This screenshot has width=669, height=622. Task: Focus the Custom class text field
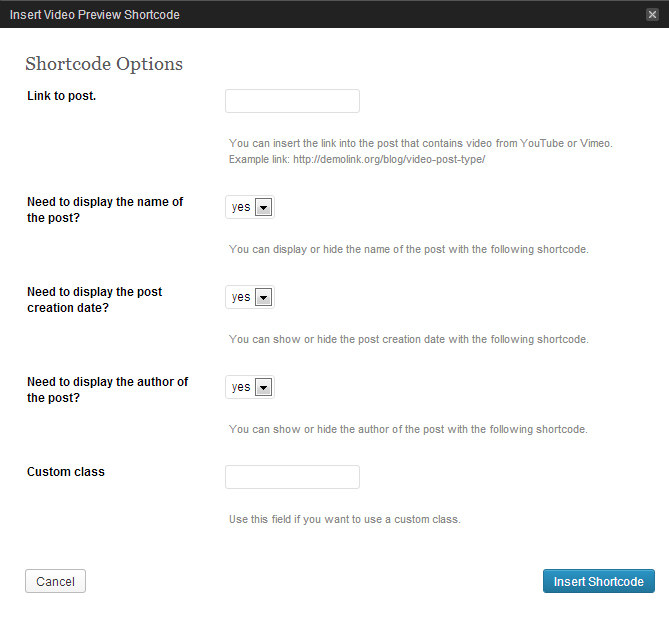pos(292,477)
